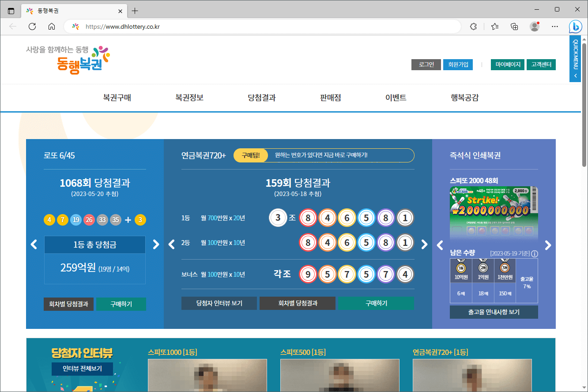The height and width of the screenshot is (392, 588).
Task: Click the info icon beside 2023-05-19 기준
Action: tap(535, 254)
